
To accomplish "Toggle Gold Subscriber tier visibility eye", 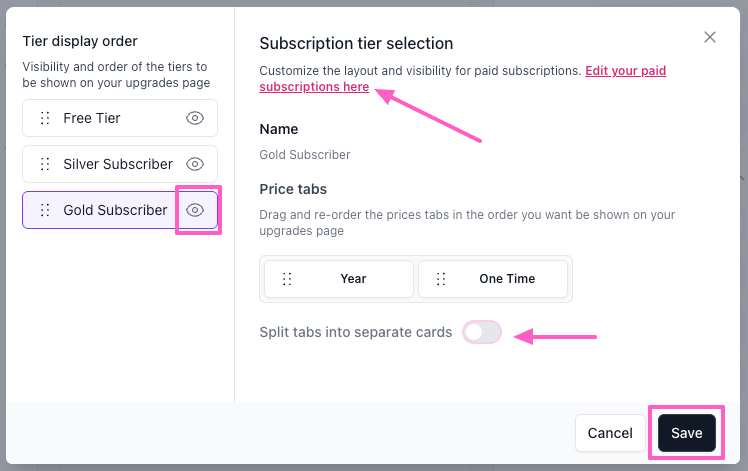I will 195,210.
